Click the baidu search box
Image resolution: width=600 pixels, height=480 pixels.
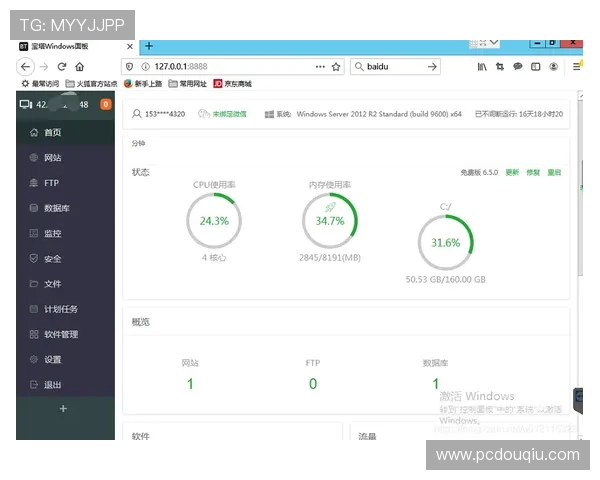tap(392, 66)
